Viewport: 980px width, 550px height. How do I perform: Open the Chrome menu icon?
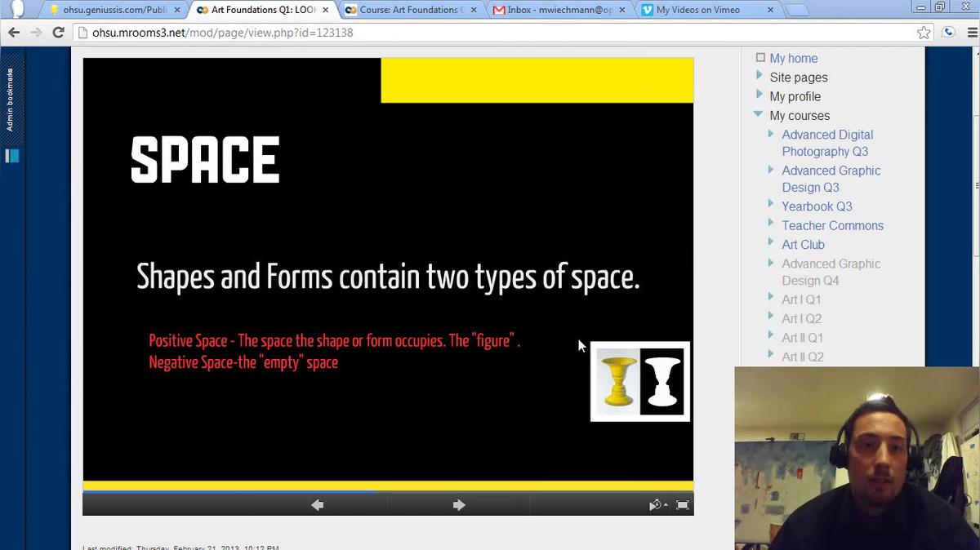click(969, 33)
